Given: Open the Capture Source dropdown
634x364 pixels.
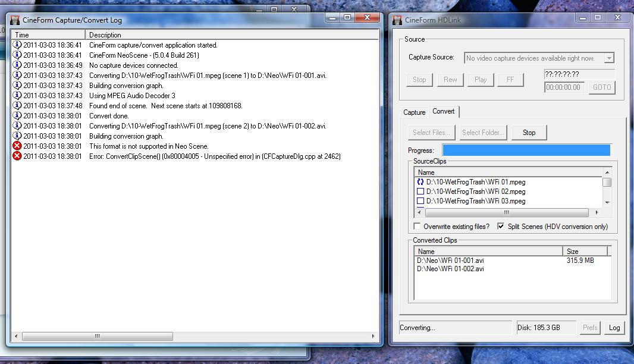Looking at the screenshot, I should point(608,58).
